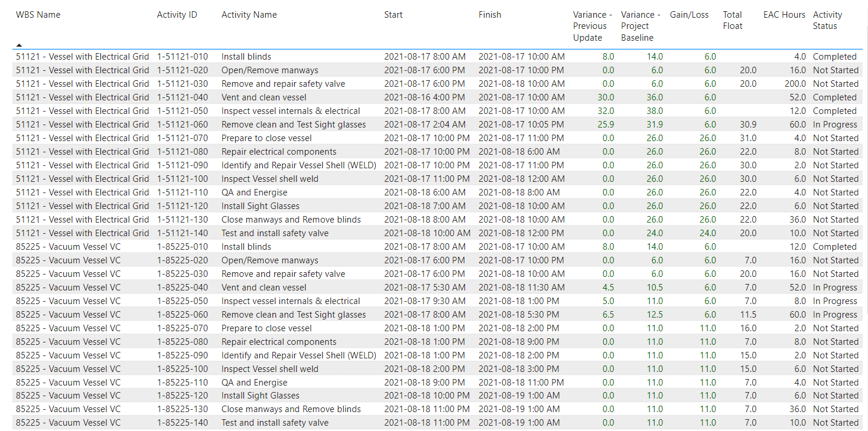Click the 38.0 project baseline variance value
The height and width of the screenshot is (431, 868).
[x=654, y=111]
